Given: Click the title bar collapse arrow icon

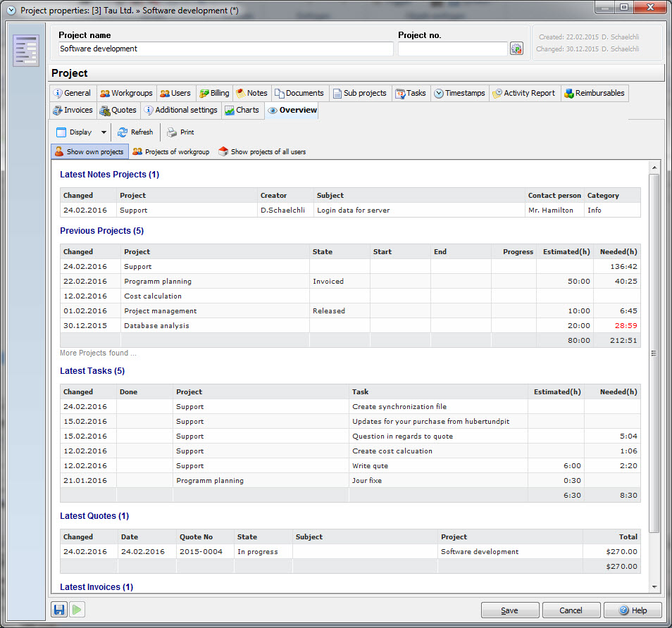Looking at the screenshot, I should [x=11, y=11].
